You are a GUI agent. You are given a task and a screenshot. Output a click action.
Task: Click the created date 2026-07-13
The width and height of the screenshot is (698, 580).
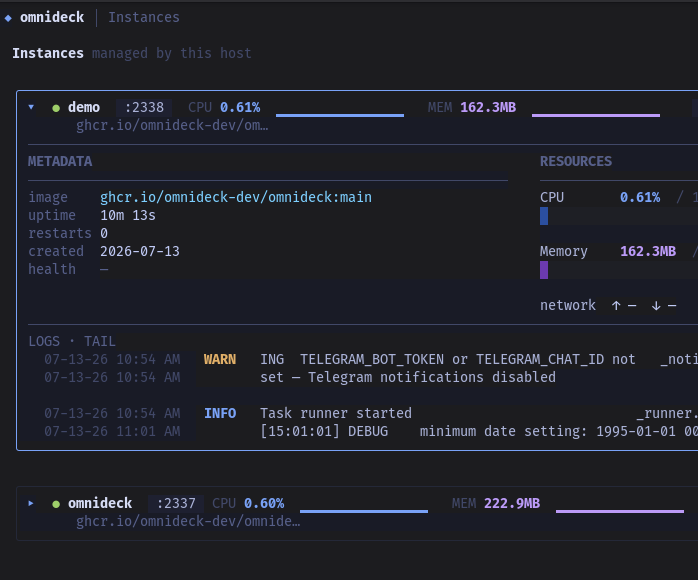pos(140,251)
